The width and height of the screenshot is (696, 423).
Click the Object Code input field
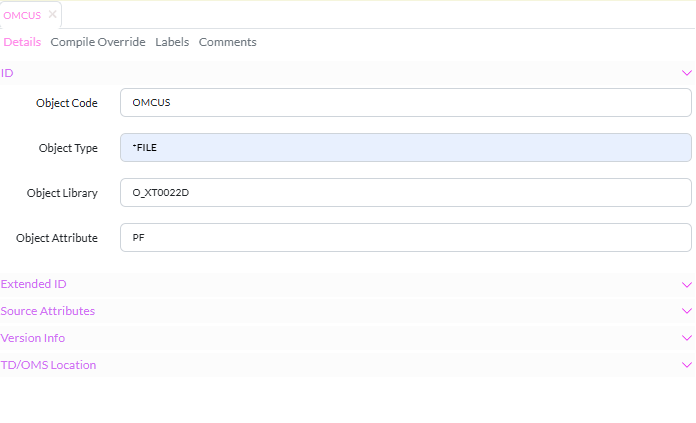pos(405,103)
